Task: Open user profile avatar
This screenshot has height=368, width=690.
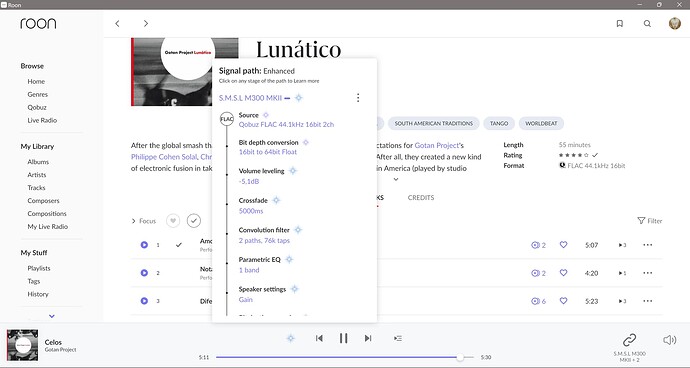Action: (675, 23)
